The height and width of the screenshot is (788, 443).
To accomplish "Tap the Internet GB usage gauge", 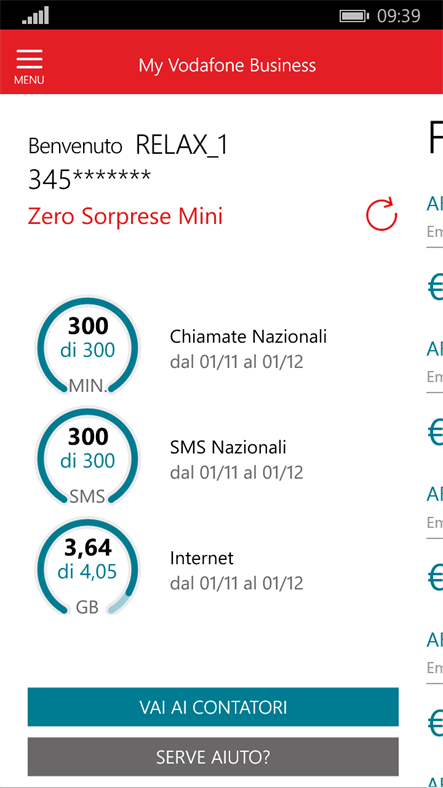I will [x=88, y=567].
